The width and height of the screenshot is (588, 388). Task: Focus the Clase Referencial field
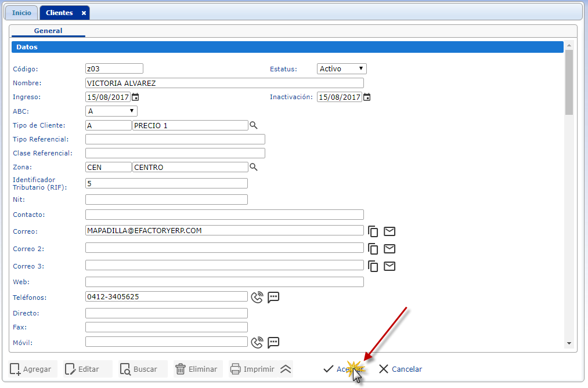tap(175, 153)
